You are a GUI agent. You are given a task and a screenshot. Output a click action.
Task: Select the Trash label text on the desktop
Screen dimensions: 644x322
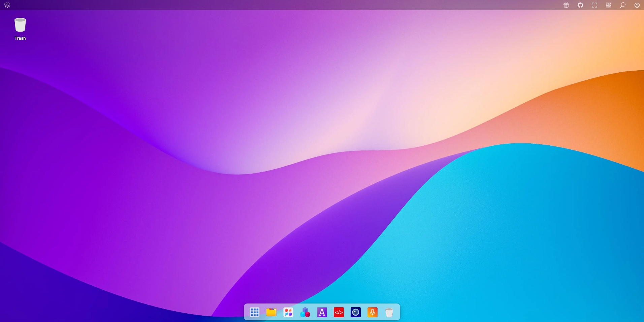(20, 38)
